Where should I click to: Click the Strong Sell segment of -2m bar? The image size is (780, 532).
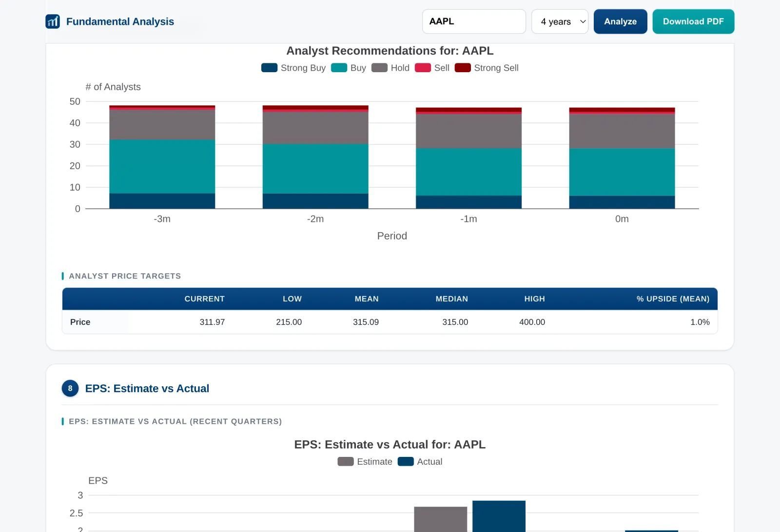click(315, 107)
